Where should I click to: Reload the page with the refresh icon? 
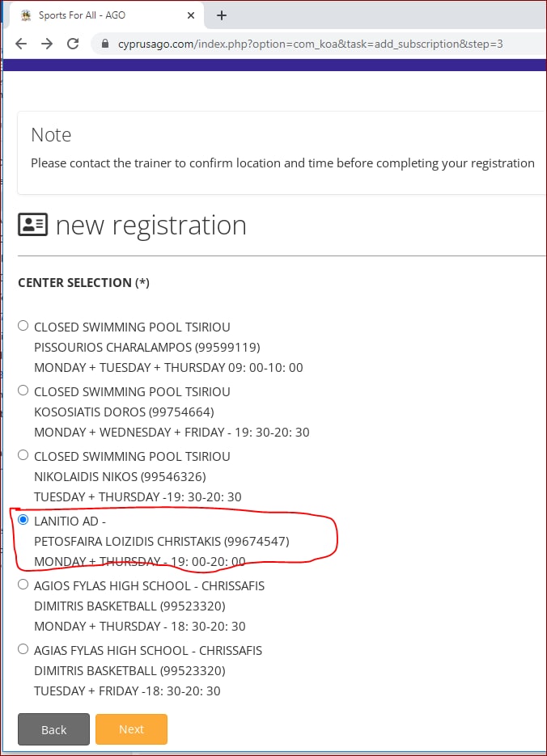tap(73, 44)
